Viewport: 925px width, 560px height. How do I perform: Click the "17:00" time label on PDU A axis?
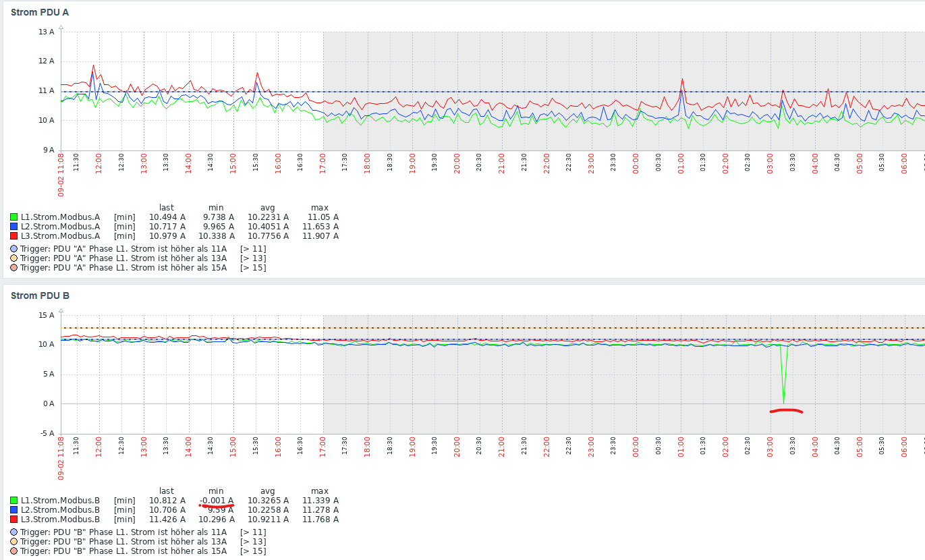tap(323, 165)
